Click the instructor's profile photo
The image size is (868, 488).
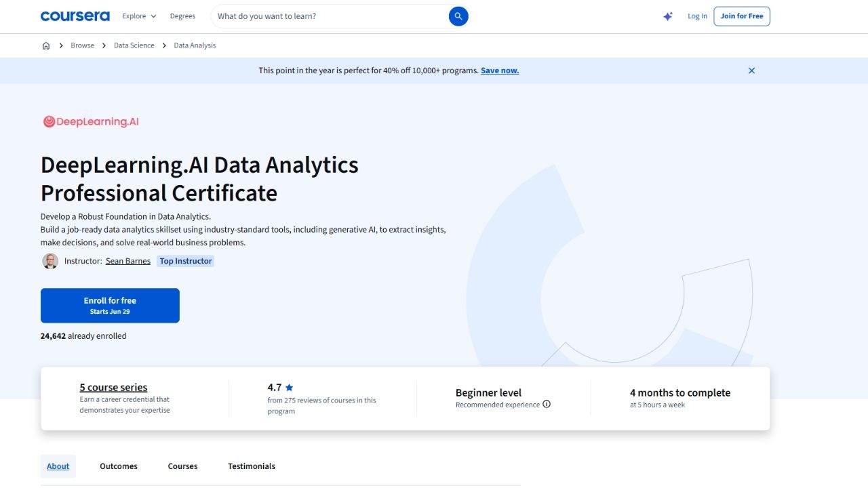50,261
